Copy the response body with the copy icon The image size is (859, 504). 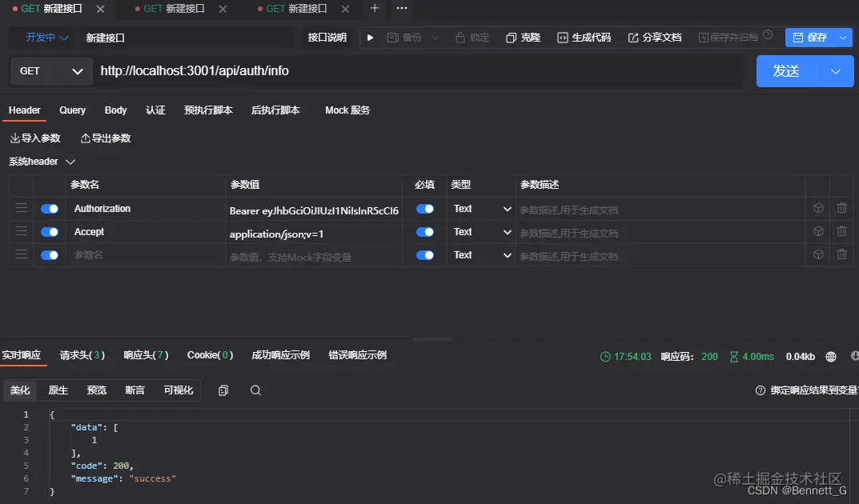[x=223, y=390]
